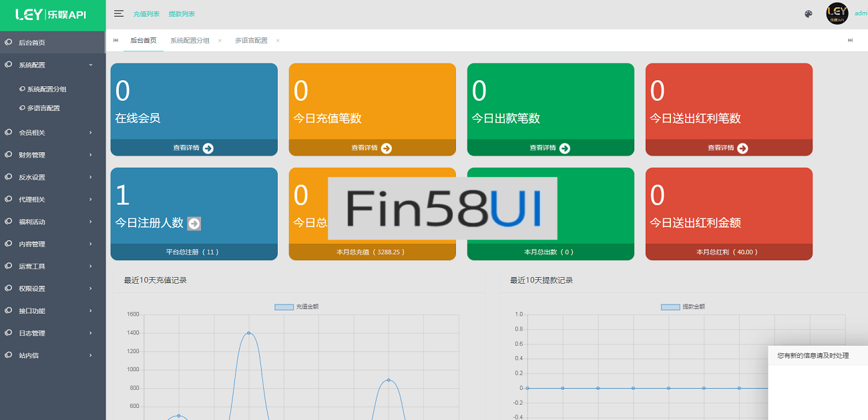This screenshot has width=868, height=420.
Task: Switch to the 系统配置分组 tab
Action: coord(190,41)
